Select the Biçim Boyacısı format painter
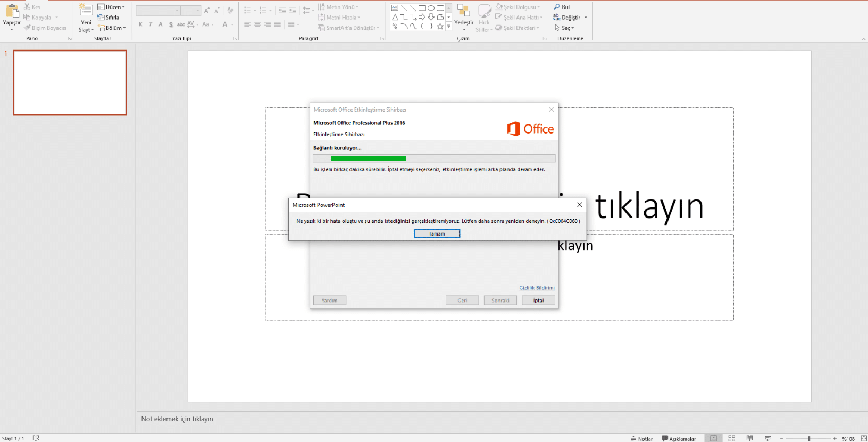Image resolution: width=868 pixels, height=442 pixels. (x=45, y=28)
